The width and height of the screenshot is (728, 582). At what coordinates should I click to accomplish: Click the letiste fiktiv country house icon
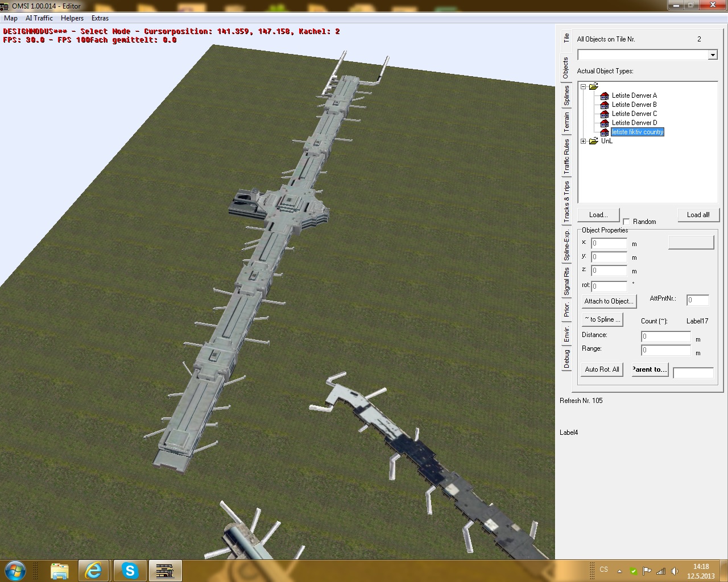(x=605, y=132)
